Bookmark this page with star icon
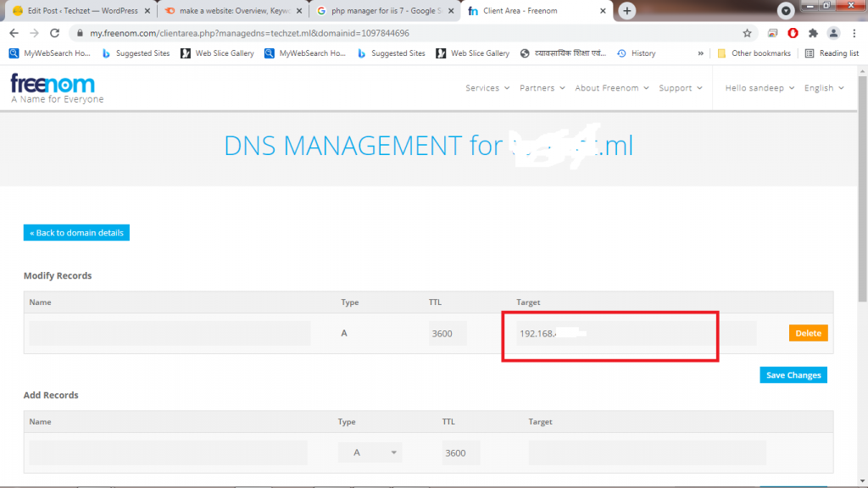 pos(747,33)
